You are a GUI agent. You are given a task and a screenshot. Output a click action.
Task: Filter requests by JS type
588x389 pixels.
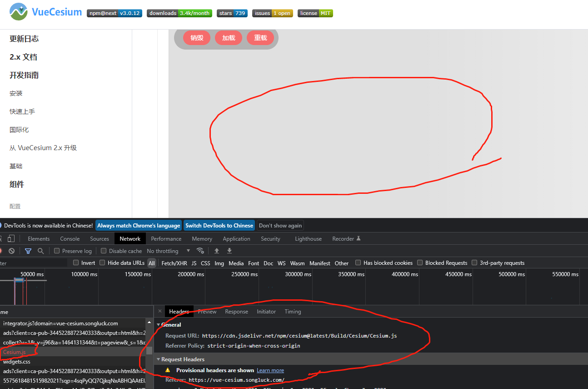(194, 263)
